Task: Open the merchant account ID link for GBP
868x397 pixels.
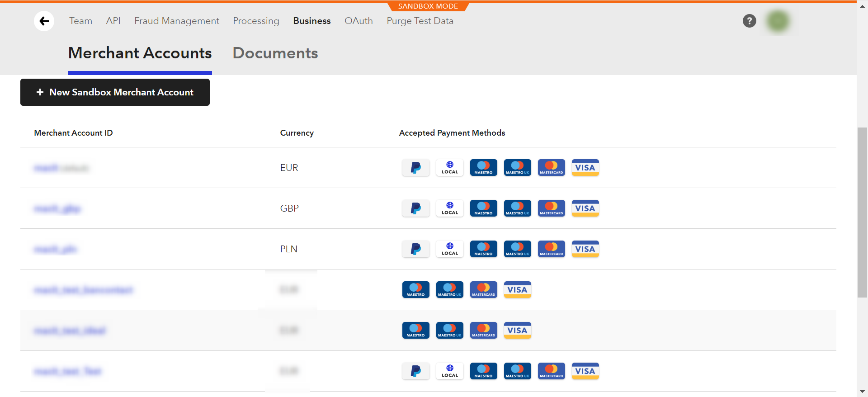Action: pyautogui.click(x=57, y=209)
